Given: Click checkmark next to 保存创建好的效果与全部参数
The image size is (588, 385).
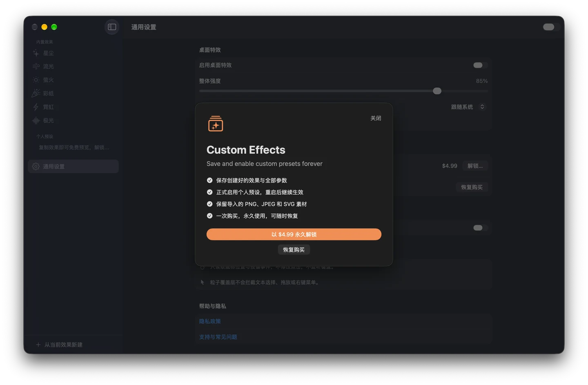Looking at the screenshot, I should 209,180.
